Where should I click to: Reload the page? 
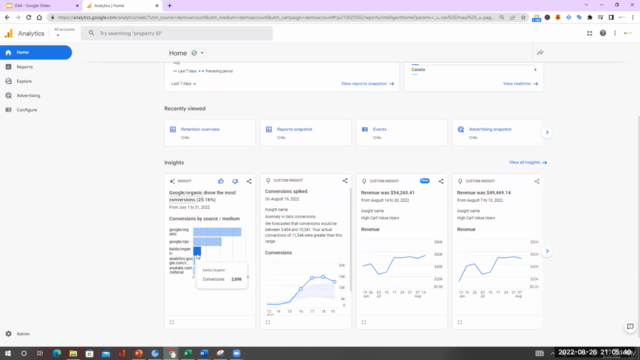point(29,18)
